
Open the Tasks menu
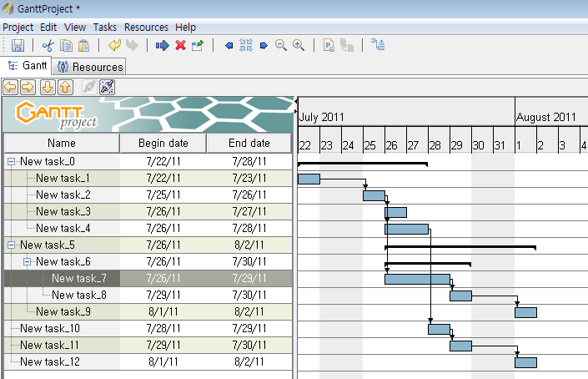105,28
